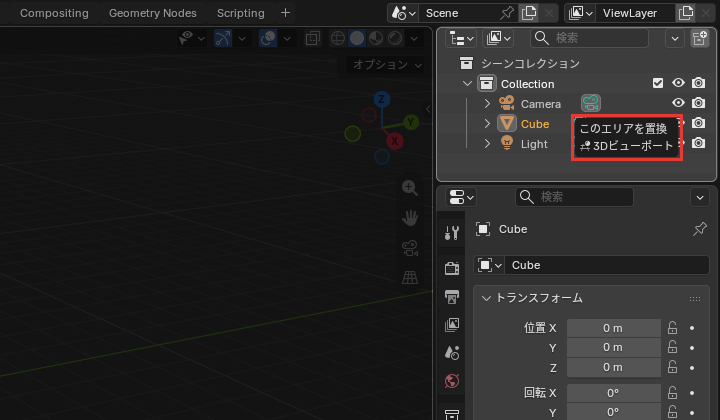Open the オプション dropdown in viewport
This screenshot has height=420, width=720.
[x=386, y=65]
